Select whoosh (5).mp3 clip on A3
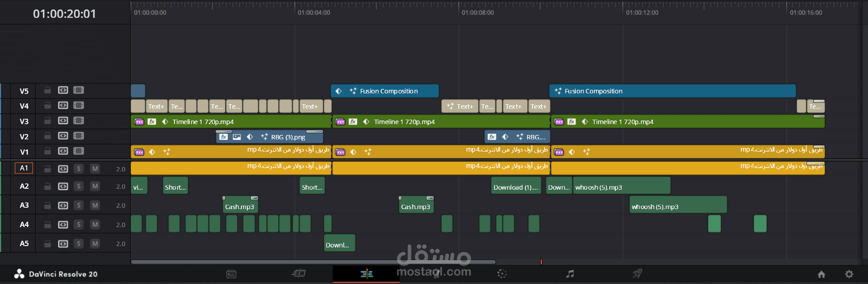This screenshot has height=284, width=868. pos(678,205)
